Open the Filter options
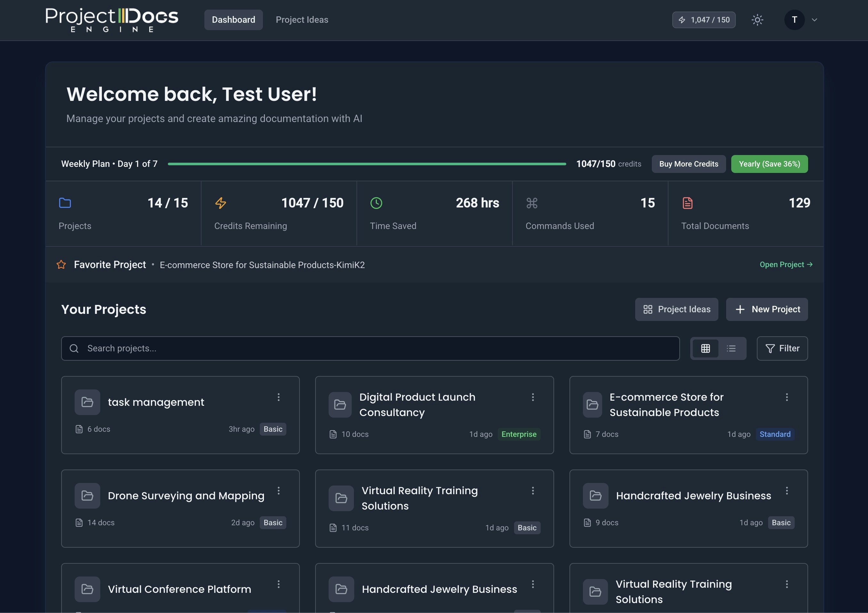Image resolution: width=868 pixels, height=613 pixels. tap(782, 348)
